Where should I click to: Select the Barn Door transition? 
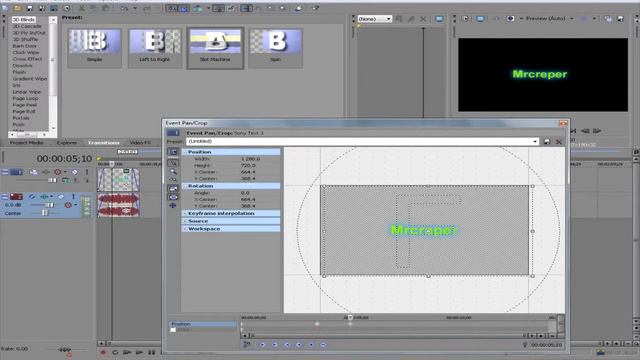pyautogui.click(x=24, y=46)
